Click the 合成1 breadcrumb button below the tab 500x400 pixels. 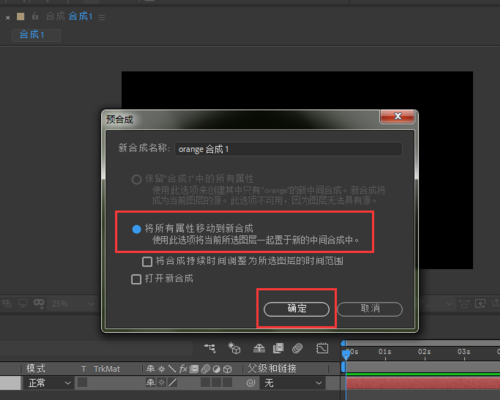coord(36,35)
